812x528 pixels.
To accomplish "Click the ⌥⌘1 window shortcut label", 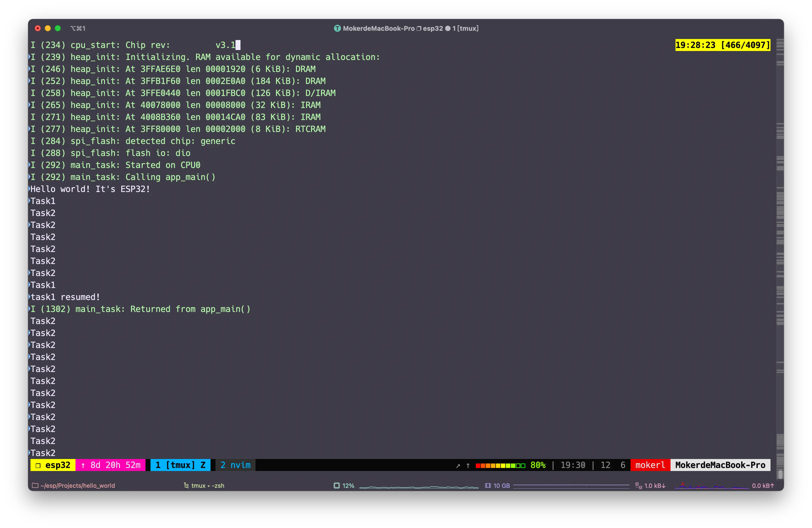I will tap(78, 28).
